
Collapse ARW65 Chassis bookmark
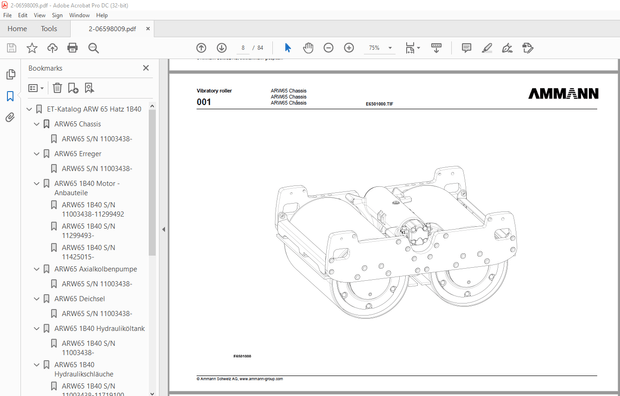click(x=37, y=124)
